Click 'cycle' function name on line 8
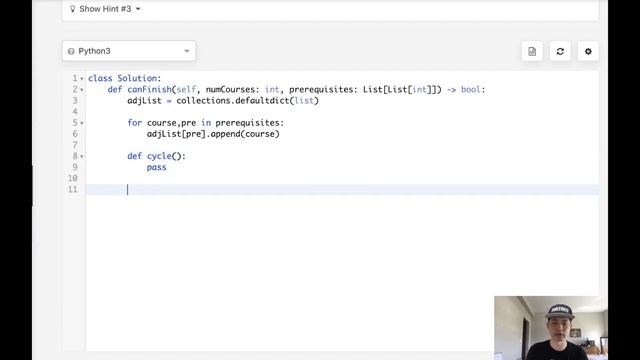Screen dimensions: 640x360 coord(159,156)
